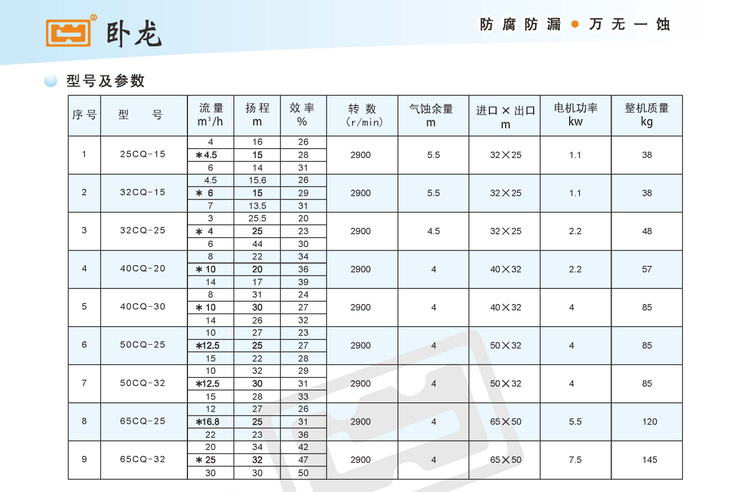Click the 序号 column header
This screenshot has height=492, width=732.
[x=84, y=115]
